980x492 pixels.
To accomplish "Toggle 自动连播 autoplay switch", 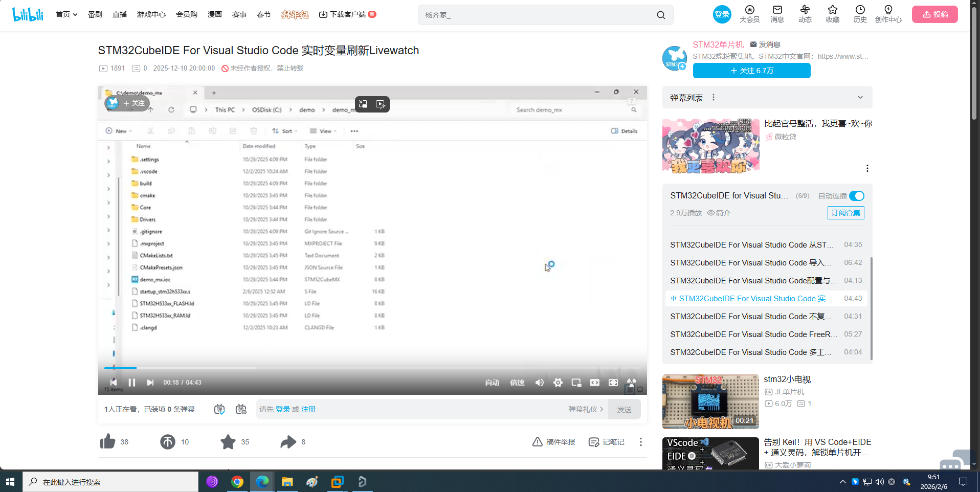I will (x=857, y=196).
